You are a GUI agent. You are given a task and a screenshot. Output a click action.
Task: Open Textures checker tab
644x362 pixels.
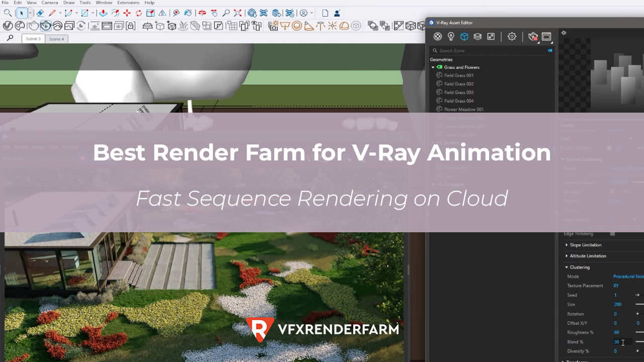pyautogui.click(x=491, y=36)
